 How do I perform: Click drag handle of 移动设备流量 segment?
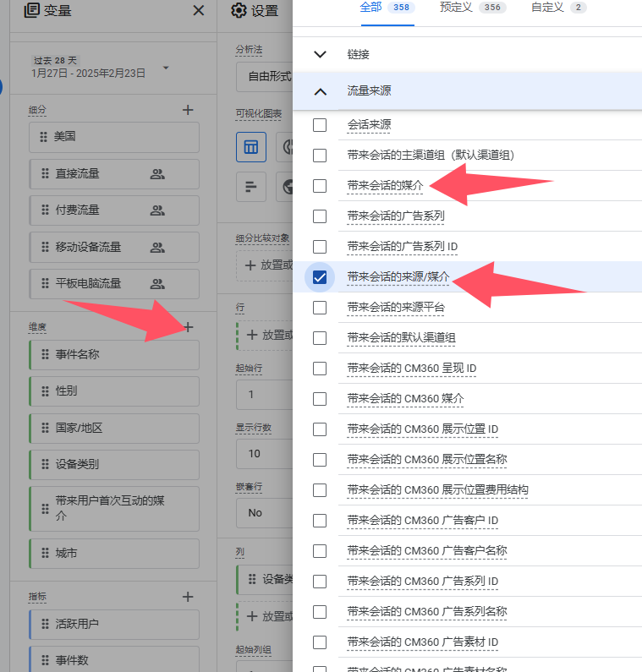click(x=45, y=247)
